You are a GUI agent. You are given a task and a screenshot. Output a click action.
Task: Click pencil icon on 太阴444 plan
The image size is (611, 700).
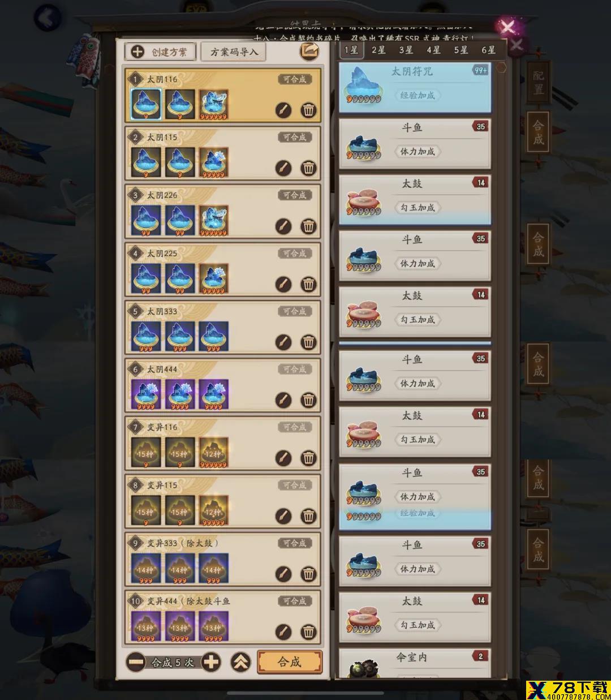point(283,400)
